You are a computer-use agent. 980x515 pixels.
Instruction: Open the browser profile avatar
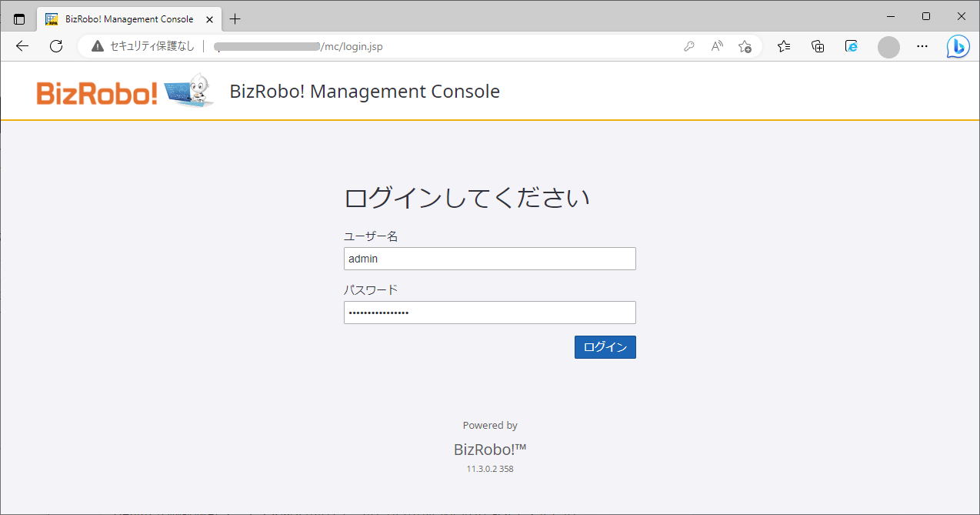888,46
